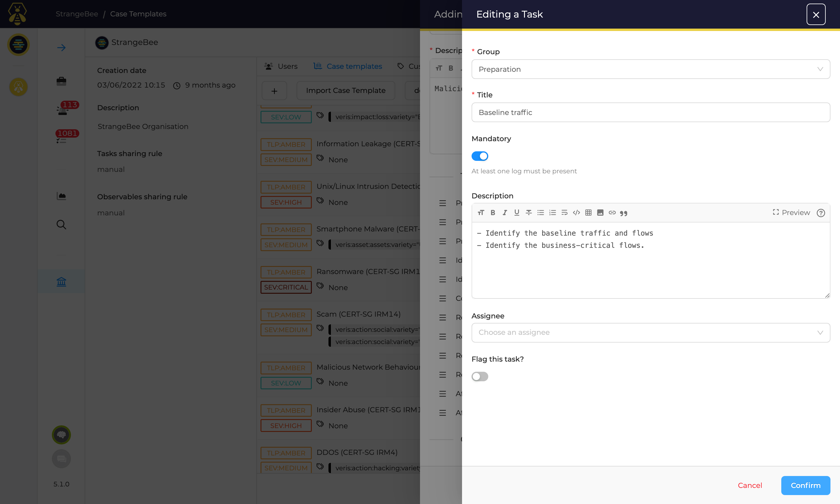Click the Cancel link
This screenshot has height=504, width=840.
pos(750,485)
